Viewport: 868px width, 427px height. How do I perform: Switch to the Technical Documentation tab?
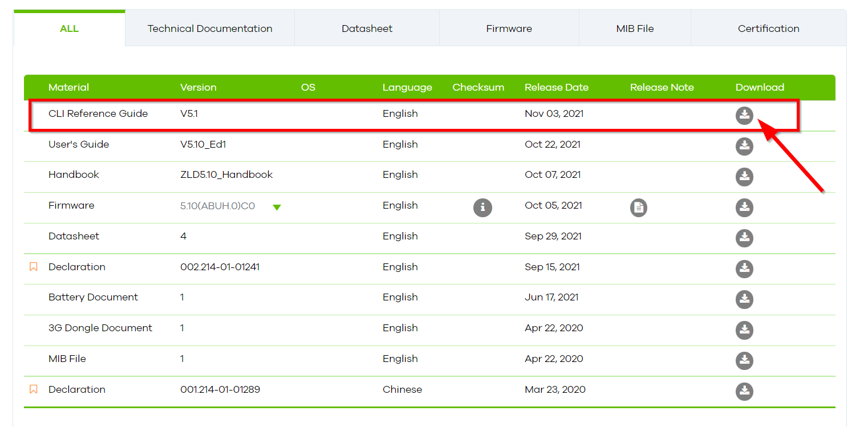pyautogui.click(x=210, y=29)
